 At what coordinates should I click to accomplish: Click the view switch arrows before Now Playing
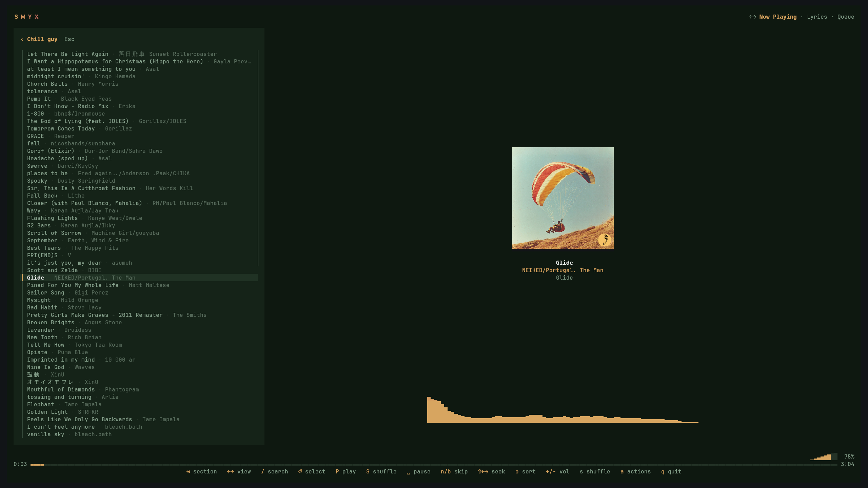point(752,17)
